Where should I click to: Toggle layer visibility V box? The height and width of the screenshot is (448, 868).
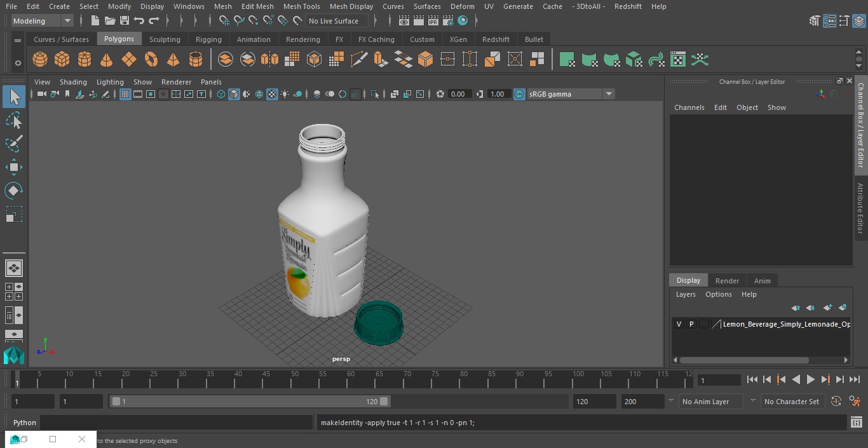click(x=679, y=324)
